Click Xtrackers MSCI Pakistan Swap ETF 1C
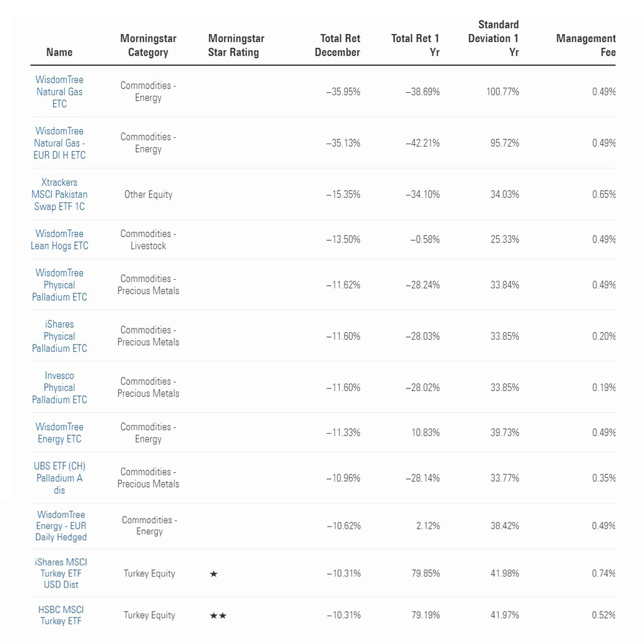This screenshot has width=644, height=644. pos(59,194)
